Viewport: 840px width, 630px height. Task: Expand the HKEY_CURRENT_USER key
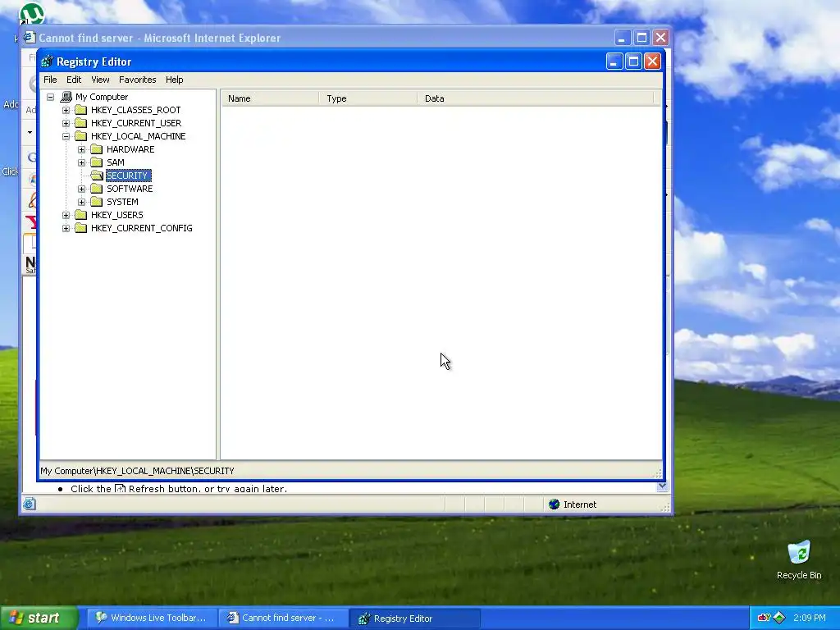(x=66, y=123)
